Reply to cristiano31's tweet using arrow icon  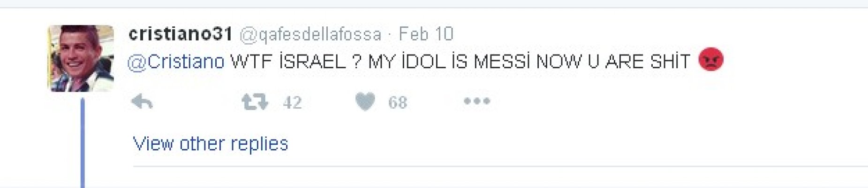[142, 102]
